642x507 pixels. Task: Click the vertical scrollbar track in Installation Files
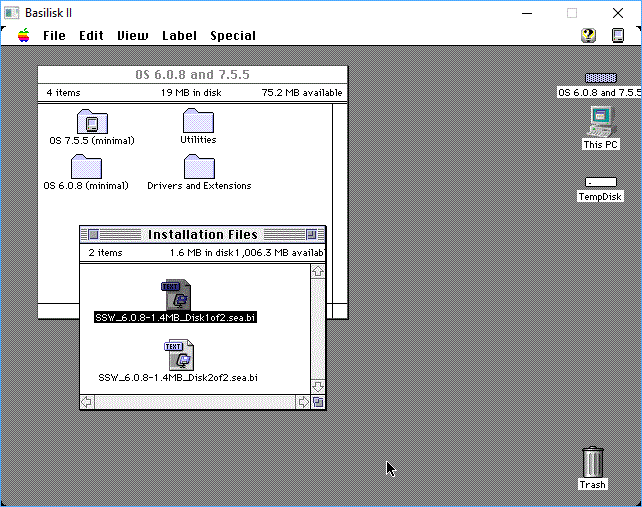[318, 329]
